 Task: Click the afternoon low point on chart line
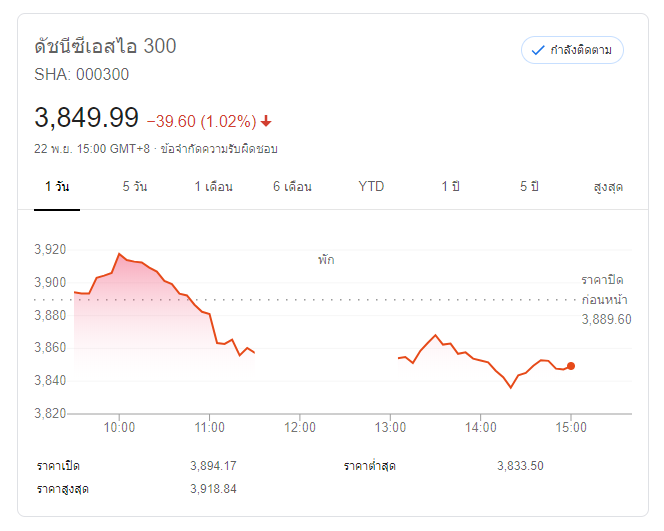click(511, 387)
